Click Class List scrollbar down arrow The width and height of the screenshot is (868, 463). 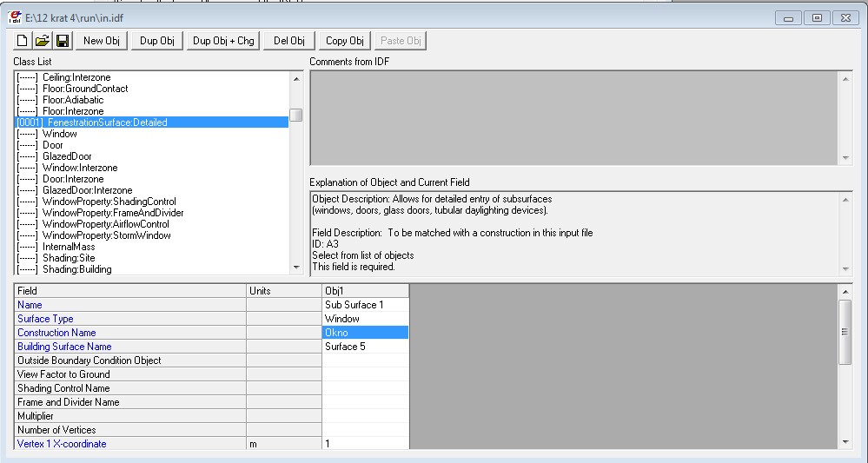tap(296, 268)
